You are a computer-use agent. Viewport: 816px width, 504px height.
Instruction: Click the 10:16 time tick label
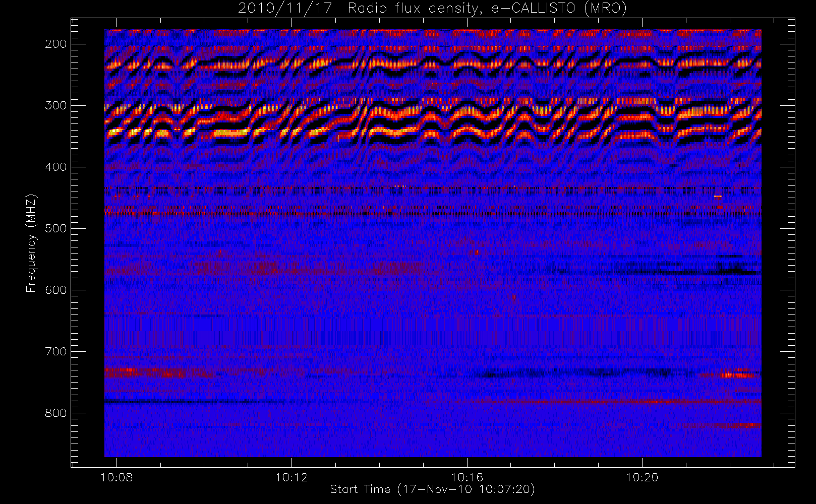click(467, 477)
